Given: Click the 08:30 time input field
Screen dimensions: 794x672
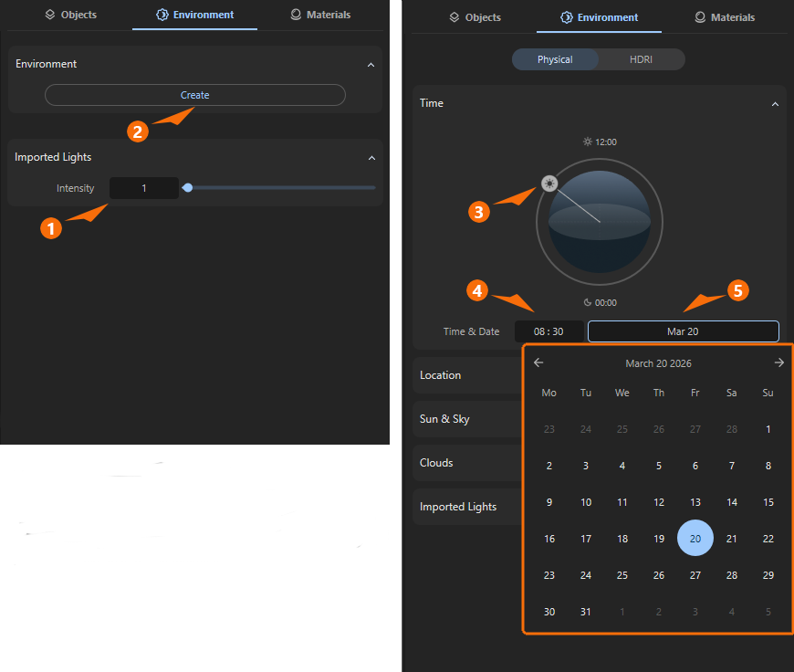Looking at the screenshot, I should pos(548,331).
